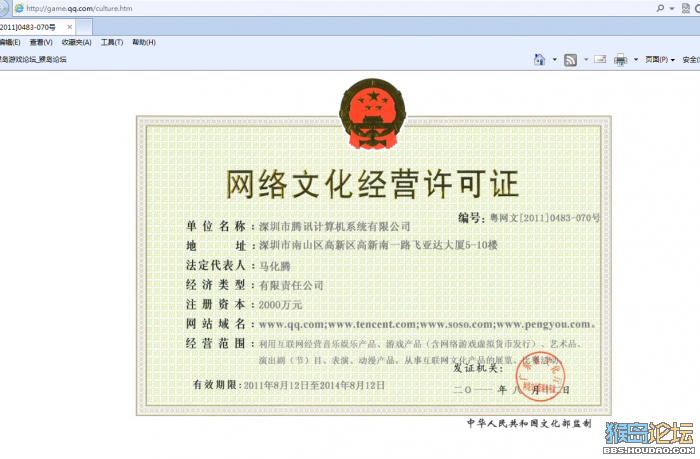700x459 pixels.
Task: Open the address bar autocomplete dropdown arrow
Action: click(672, 8)
